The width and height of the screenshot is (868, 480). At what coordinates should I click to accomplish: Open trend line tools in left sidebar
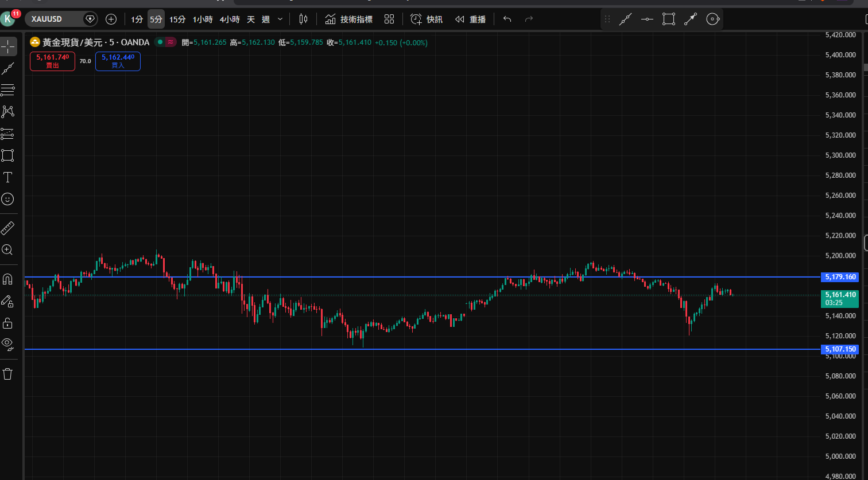pos(8,69)
